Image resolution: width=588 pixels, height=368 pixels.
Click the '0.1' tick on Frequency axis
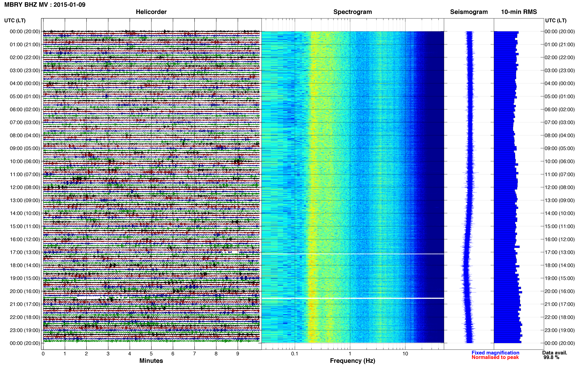[295, 354]
